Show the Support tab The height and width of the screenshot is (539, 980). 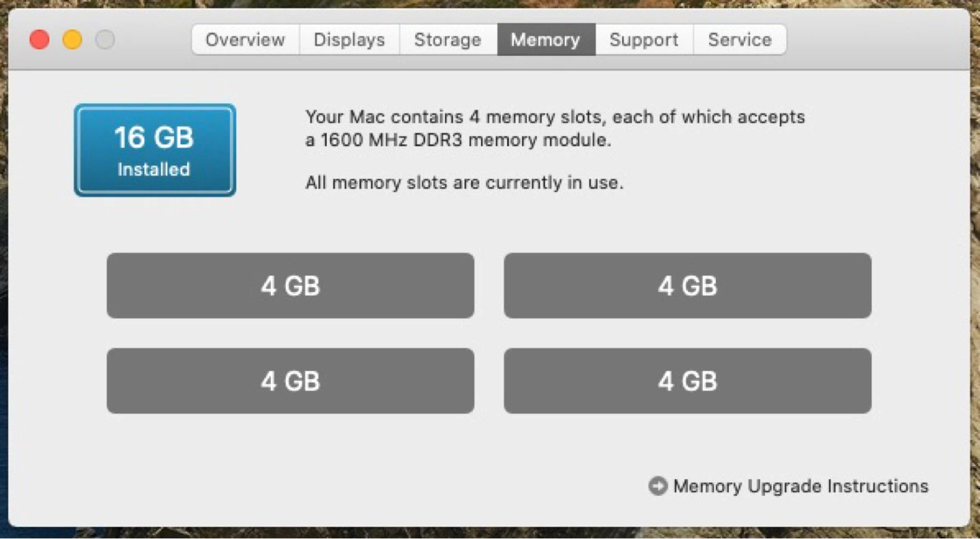644,39
